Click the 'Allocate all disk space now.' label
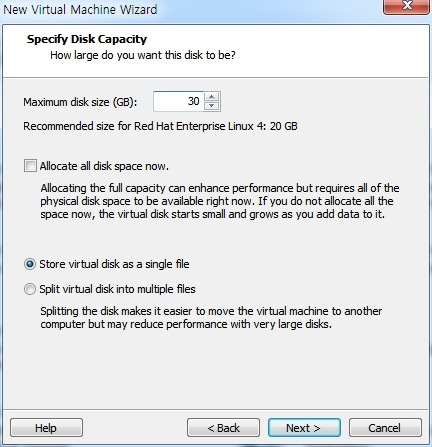Image resolution: width=432 pixels, height=447 pixels. tap(104, 166)
